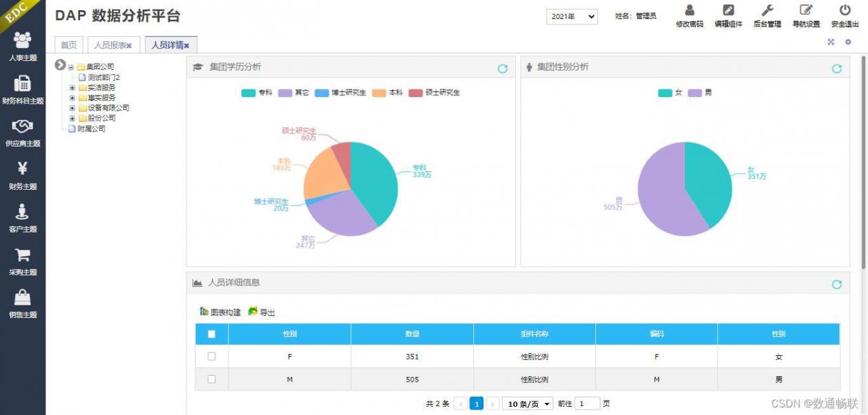
Task: Expand the 股份公司 tree node
Action: click(x=73, y=118)
